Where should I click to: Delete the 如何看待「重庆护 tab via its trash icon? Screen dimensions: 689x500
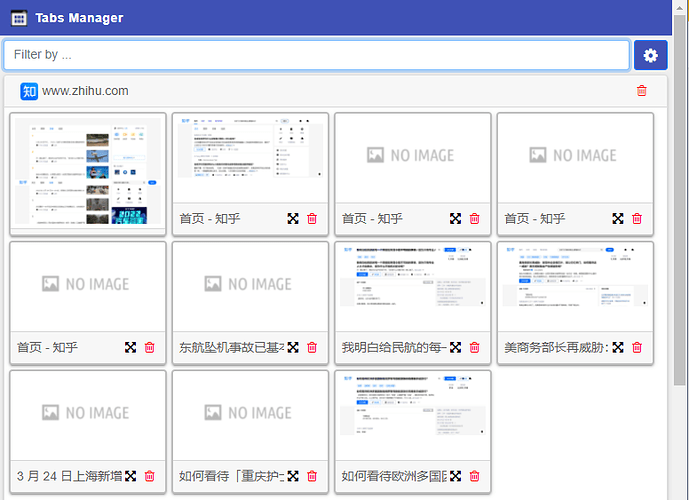pos(312,476)
